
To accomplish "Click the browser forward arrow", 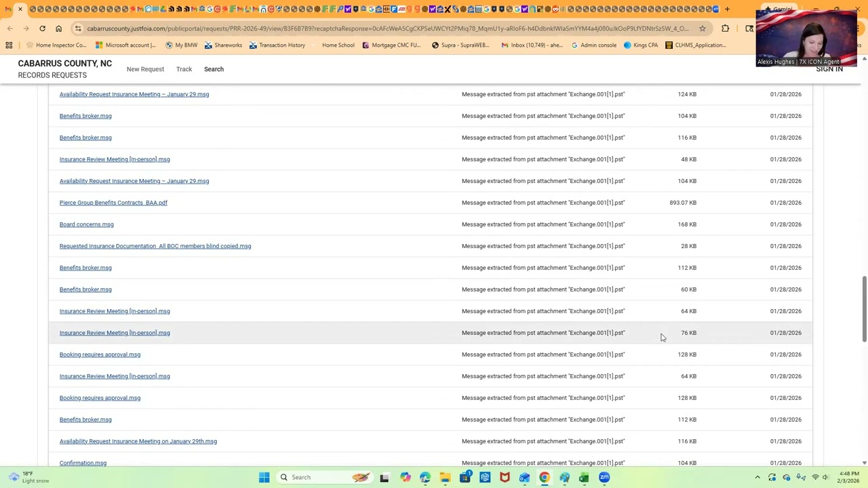I will tap(26, 28).
